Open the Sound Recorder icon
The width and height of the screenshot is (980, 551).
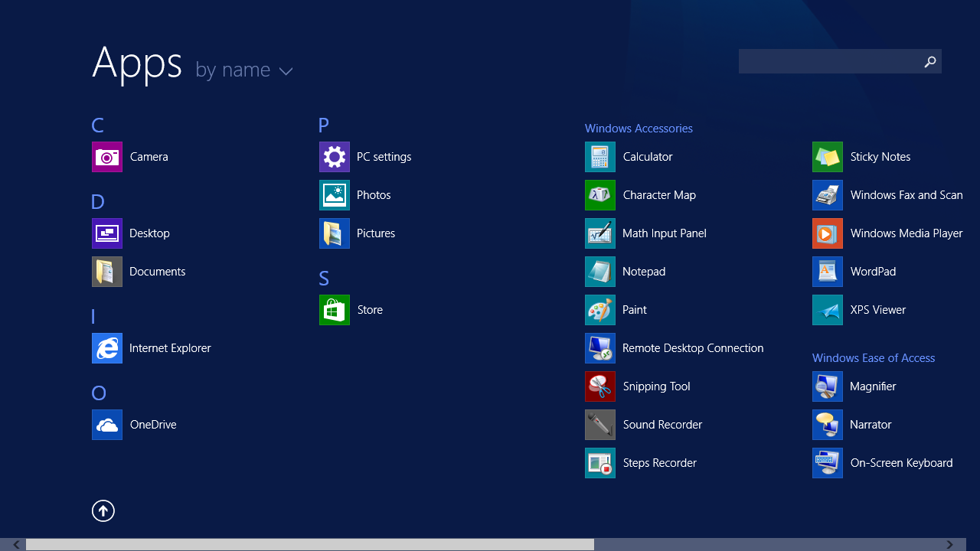coord(600,425)
